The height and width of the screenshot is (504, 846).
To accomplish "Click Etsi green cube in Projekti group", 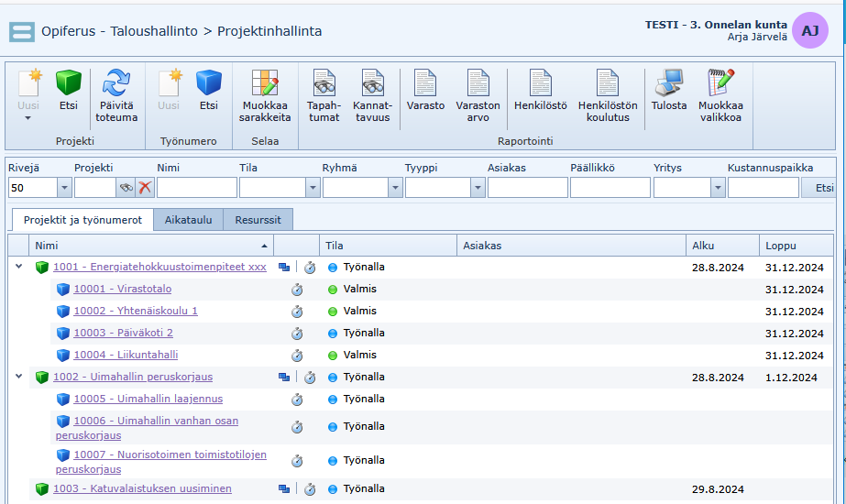I will coord(69,84).
